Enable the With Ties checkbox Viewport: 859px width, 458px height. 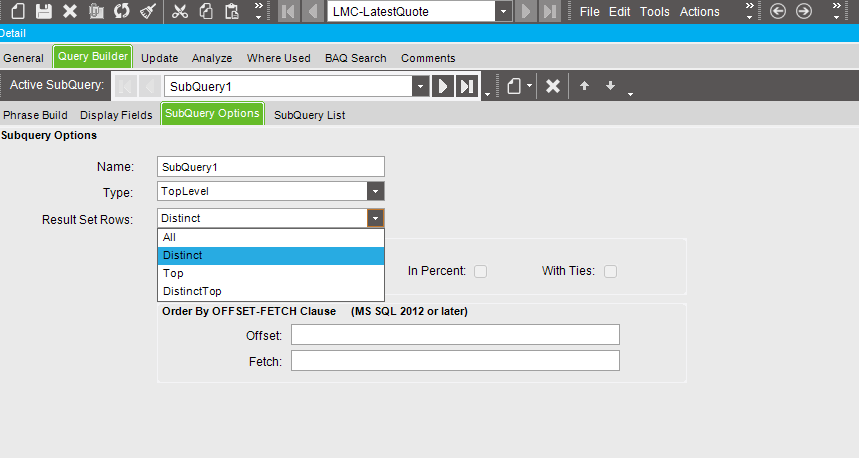(610, 271)
